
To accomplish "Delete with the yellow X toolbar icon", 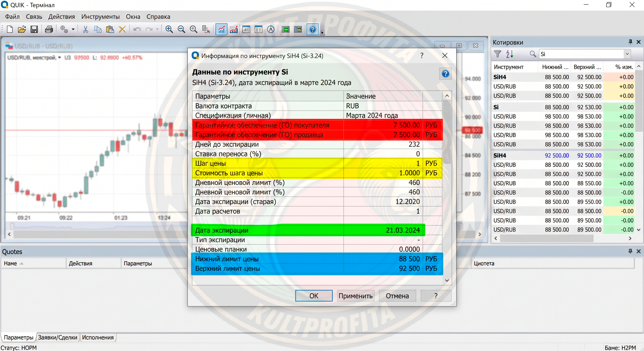I will [x=122, y=29].
